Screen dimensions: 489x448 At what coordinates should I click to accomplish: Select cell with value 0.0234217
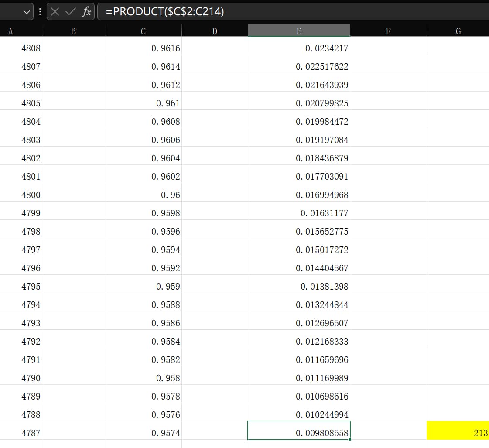click(x=299, y=48)
